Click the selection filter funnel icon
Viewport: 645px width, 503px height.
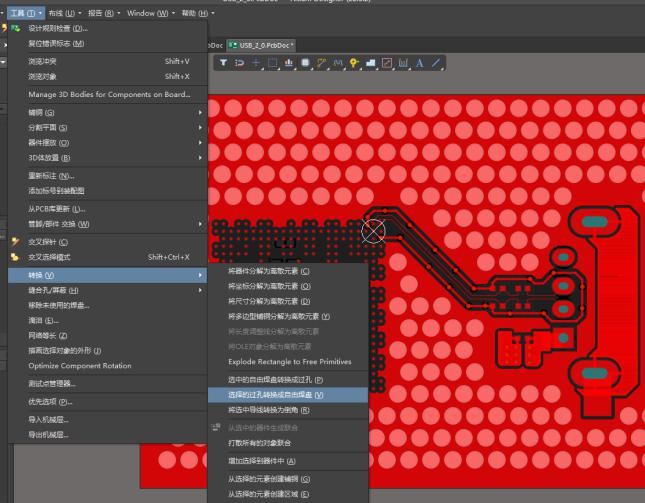[x=223, y=63]
